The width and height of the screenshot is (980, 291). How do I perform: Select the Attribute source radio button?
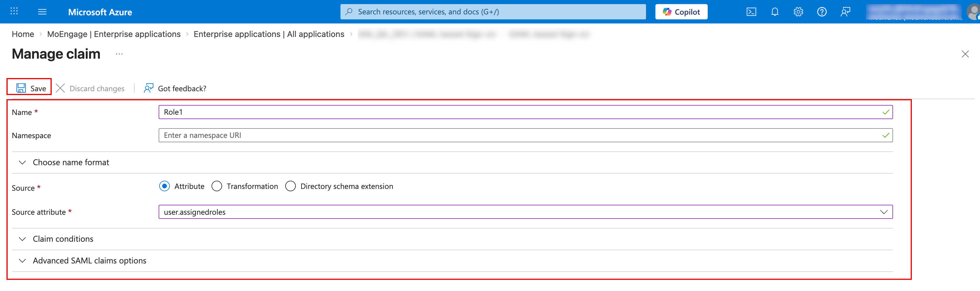pyautogui.click(x=164, y=186)
